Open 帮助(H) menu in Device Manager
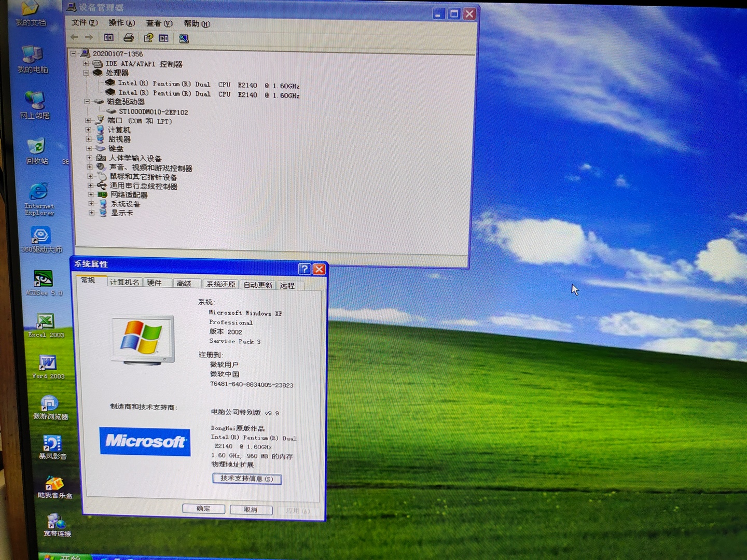This screenshot has width=747, height=560. click(197, 24)
